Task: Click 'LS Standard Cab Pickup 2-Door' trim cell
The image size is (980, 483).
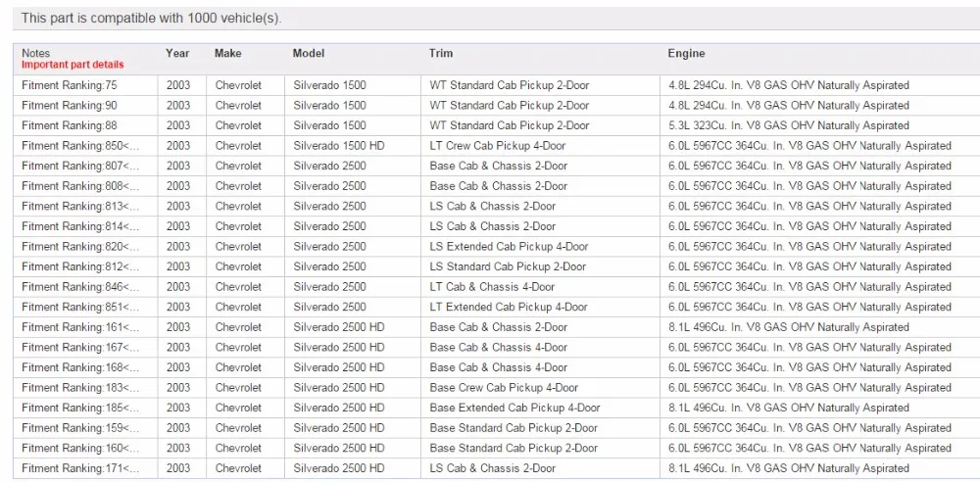Action: coord(540,266)
